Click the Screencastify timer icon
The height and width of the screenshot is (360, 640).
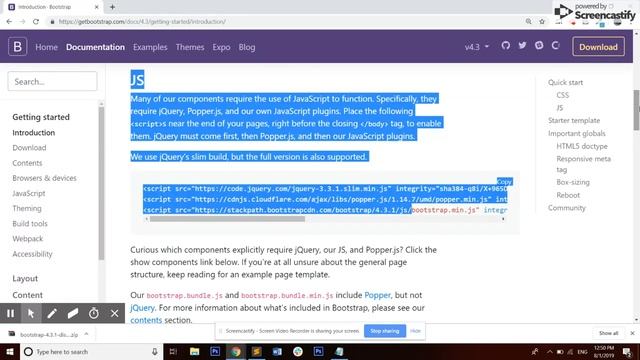[94, 313]
